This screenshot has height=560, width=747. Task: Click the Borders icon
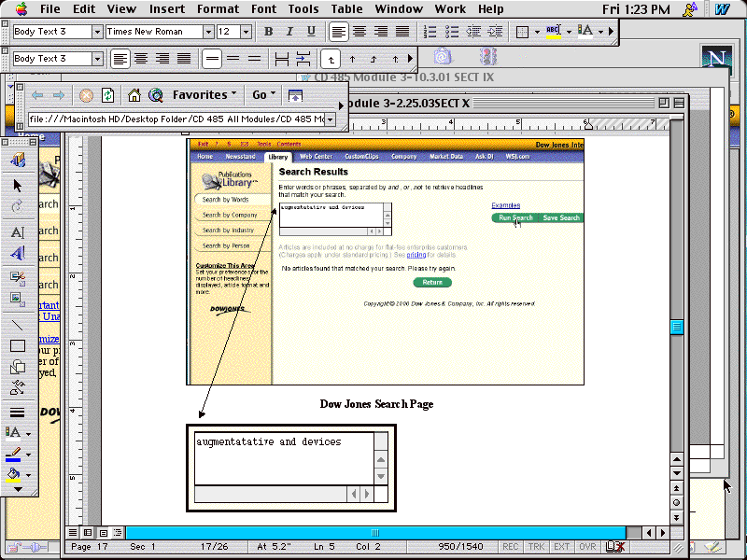coord(523,32)
